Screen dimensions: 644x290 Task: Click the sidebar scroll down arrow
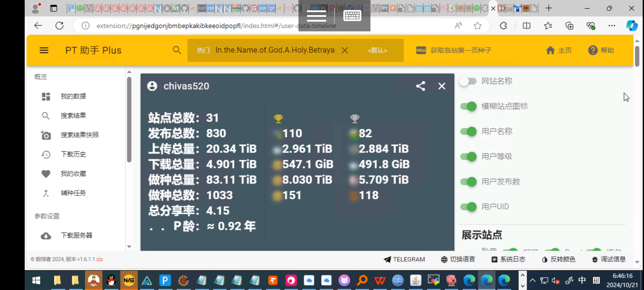(x=129, y=247)
